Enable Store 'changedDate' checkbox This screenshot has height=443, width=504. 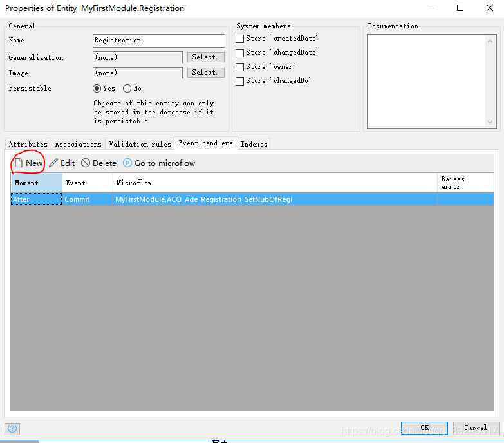pos(240,53)
